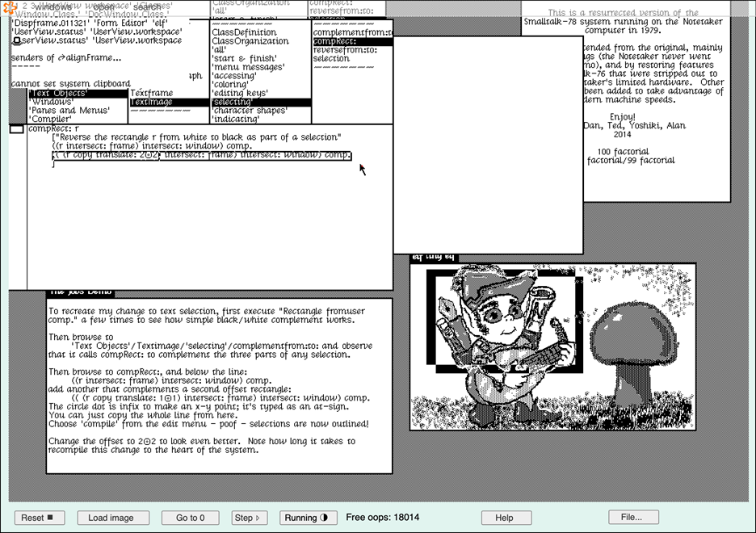Select the Textframe class in the browser
This screenshot has height=533, width=756.
pos(152,94)
